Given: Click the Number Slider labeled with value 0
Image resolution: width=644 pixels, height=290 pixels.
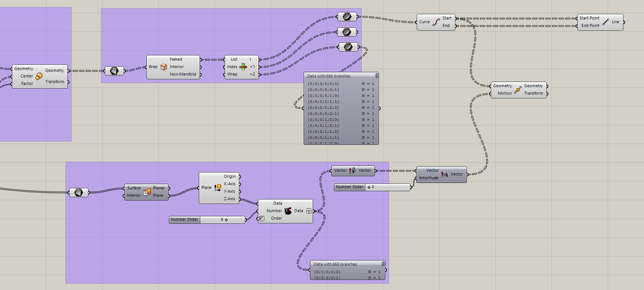Looking at the screenshot, I should 372,187.
